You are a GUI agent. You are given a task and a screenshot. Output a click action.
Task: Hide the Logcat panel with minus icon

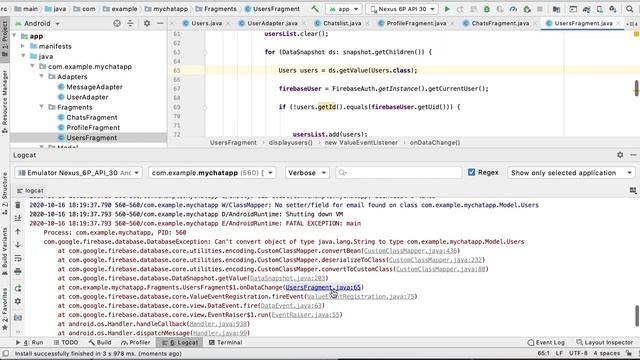pos(633,155)
